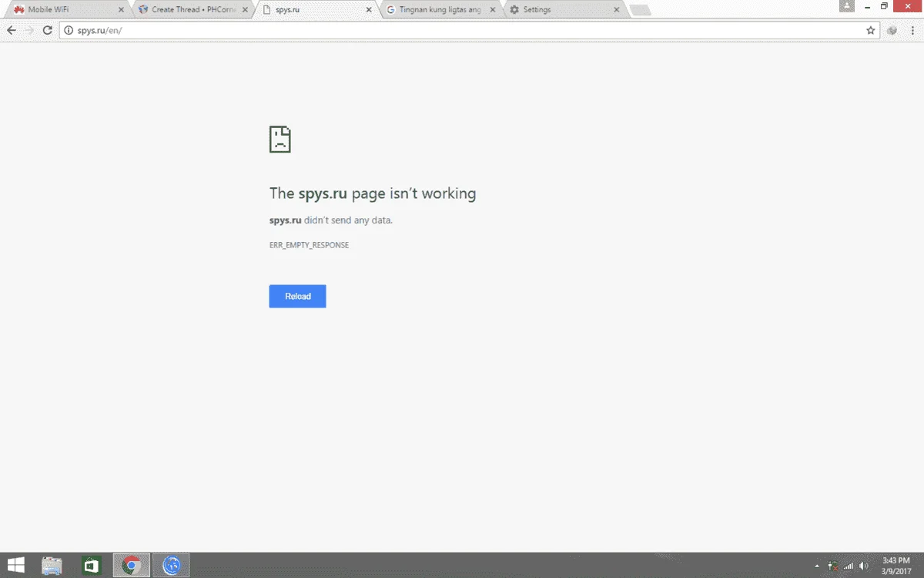Open the network status tray icon
The image size is (924, 578).
(832, 566)
